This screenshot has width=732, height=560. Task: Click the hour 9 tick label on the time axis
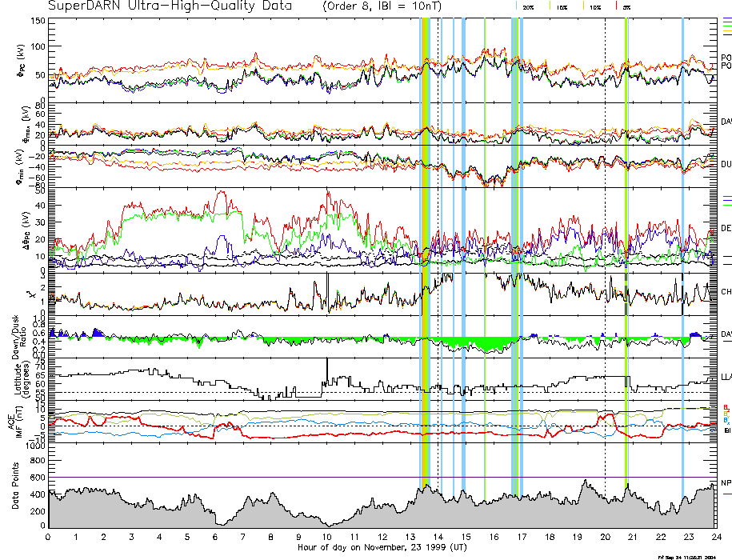298,537
